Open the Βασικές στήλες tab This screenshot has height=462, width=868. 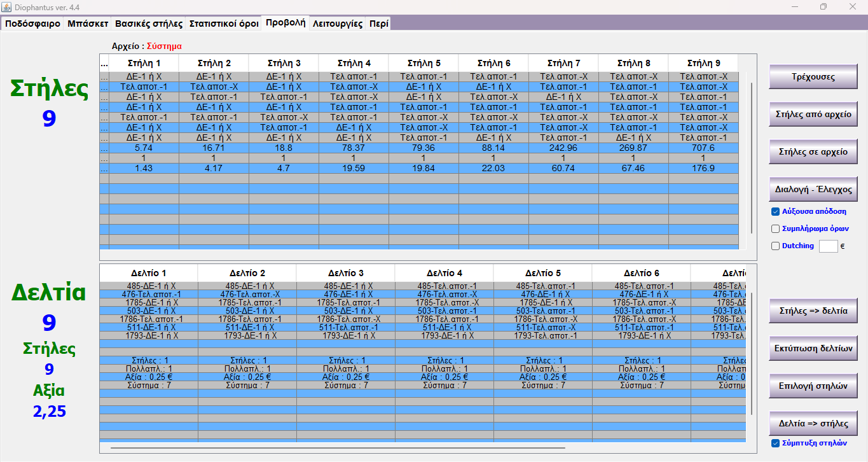pos(149,24)
